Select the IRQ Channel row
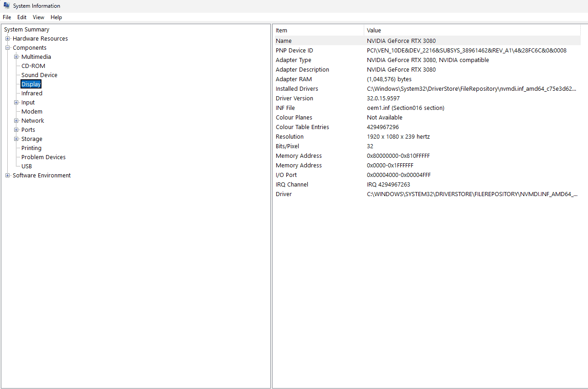Viewport: 588px width, 389px height. [427, 185]
